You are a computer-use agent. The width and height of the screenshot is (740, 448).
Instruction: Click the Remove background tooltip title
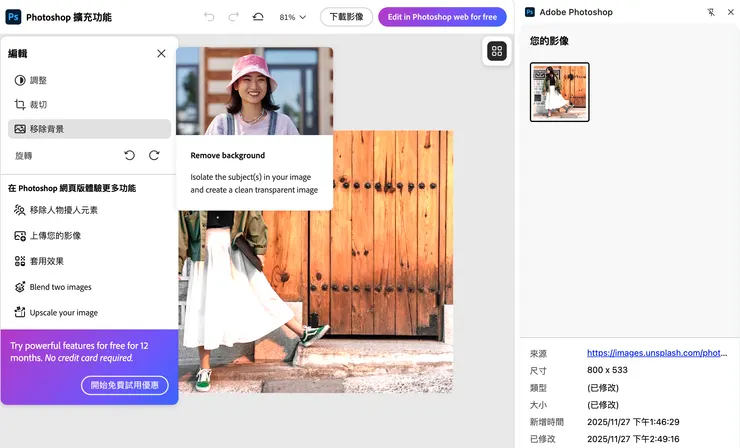227,155
